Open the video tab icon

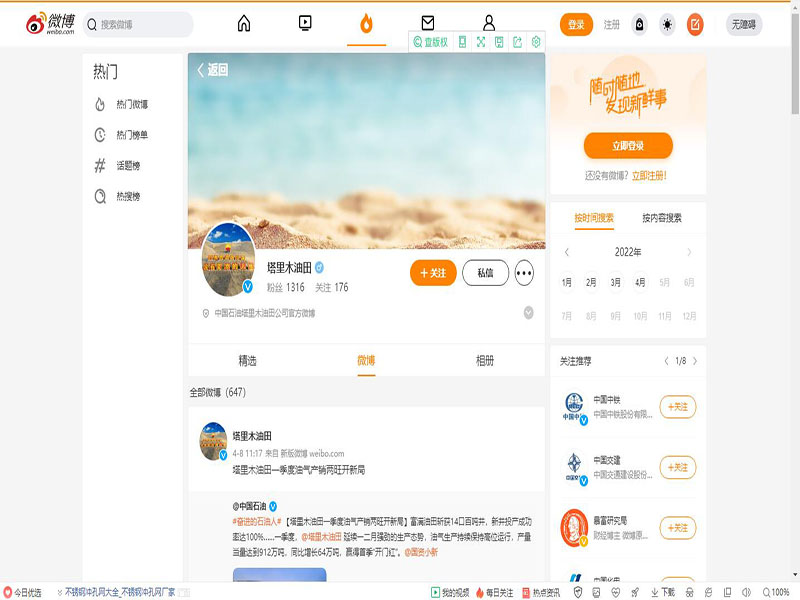pos(305,23)
